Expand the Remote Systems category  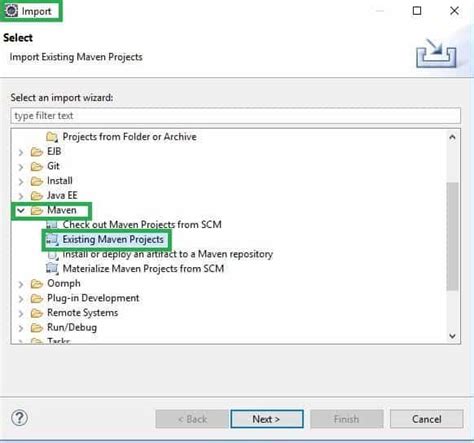point(21,313)
